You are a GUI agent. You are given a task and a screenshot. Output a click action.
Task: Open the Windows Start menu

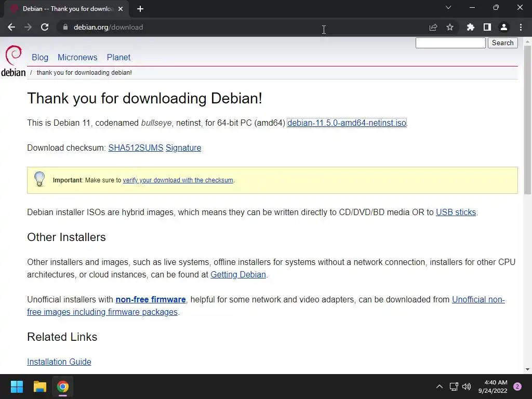[17, 387]
